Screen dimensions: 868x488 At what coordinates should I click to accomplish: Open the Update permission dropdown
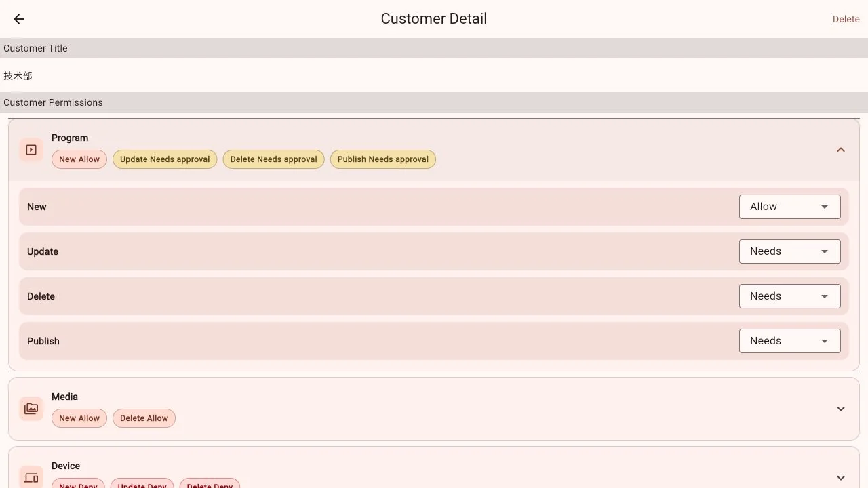pos(789,251)
